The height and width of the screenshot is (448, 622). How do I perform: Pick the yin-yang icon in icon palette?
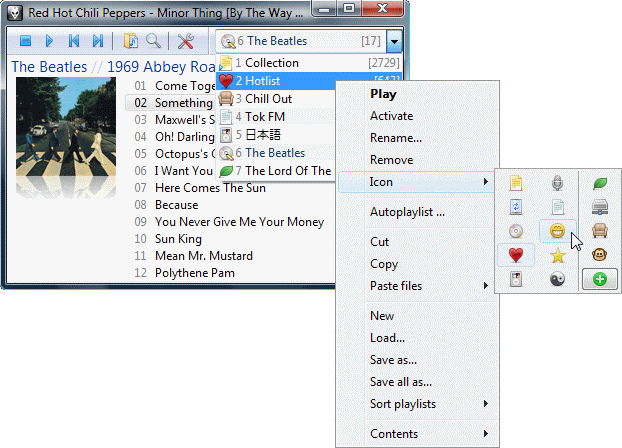coord(557,279)
